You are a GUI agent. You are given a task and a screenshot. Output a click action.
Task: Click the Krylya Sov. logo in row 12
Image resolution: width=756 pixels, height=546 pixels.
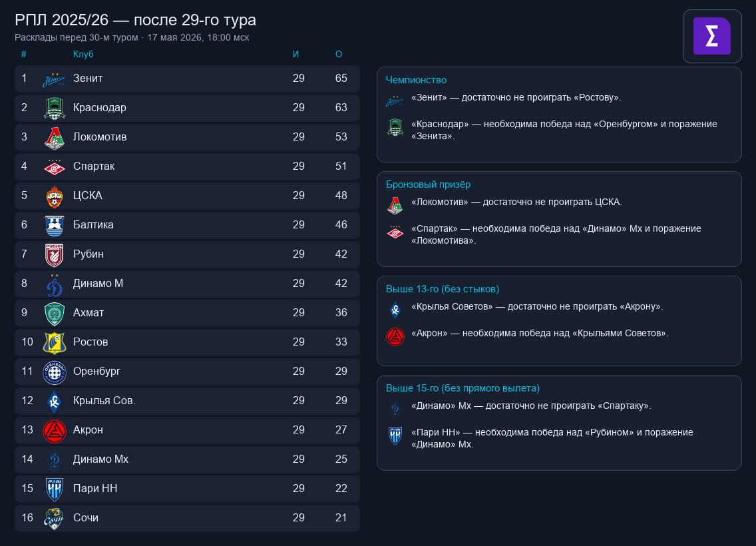(54, 402)
